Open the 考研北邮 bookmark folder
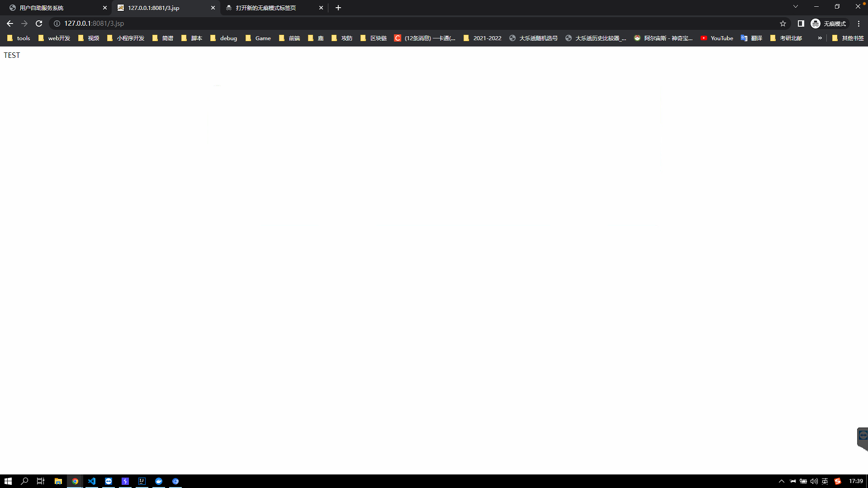 (x=786, y=38)
